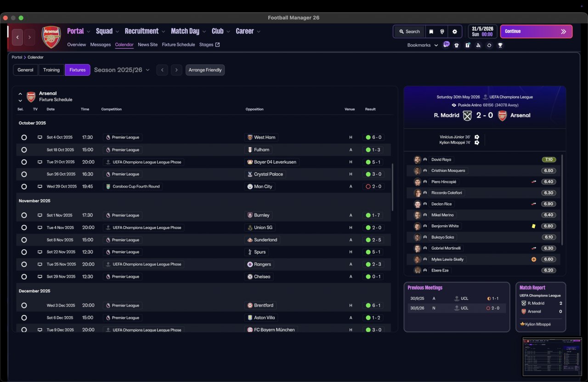588x382 pixels.
Task: Select the Bayer 04 Leverkusen fixture radio
Action: 24,162
